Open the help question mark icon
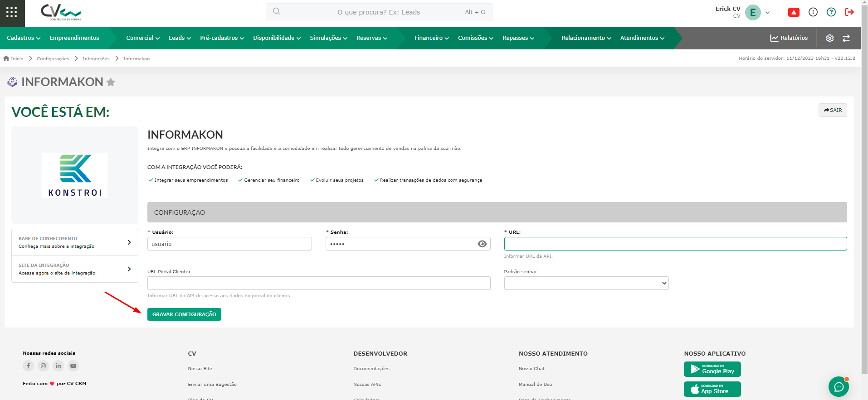 (831, 12)
